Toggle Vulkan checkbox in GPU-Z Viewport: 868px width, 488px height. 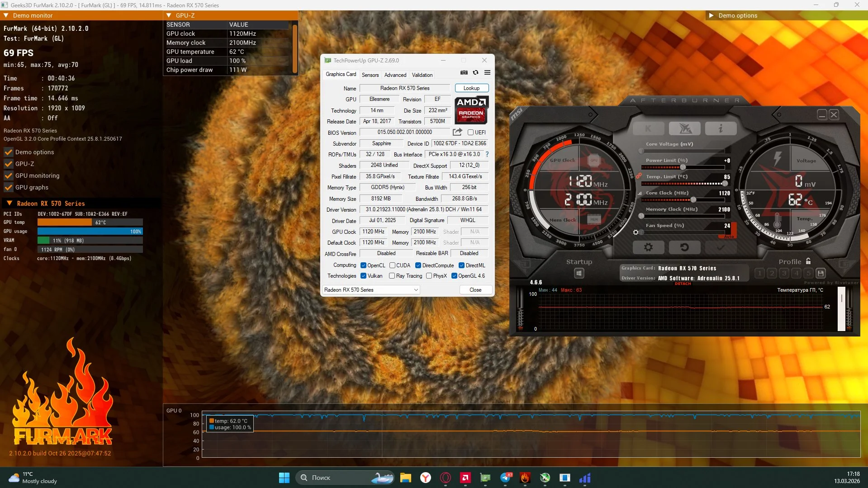[x=363, y=276]
